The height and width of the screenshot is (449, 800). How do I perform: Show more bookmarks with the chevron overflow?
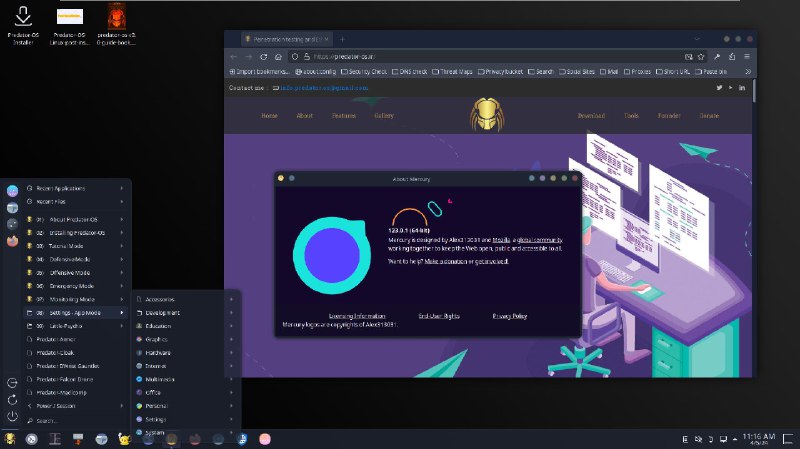click(748, 72)
